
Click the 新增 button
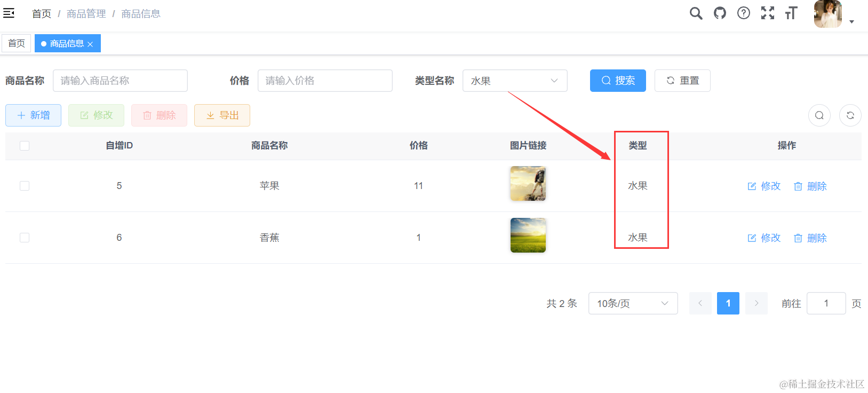pyautogui.click(x=33, y=115)
